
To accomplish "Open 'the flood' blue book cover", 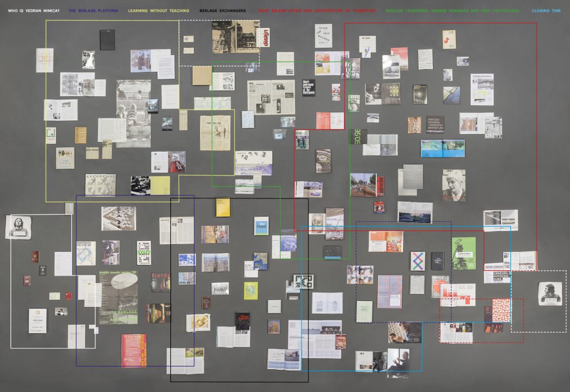I will click(x=261, y=226).
